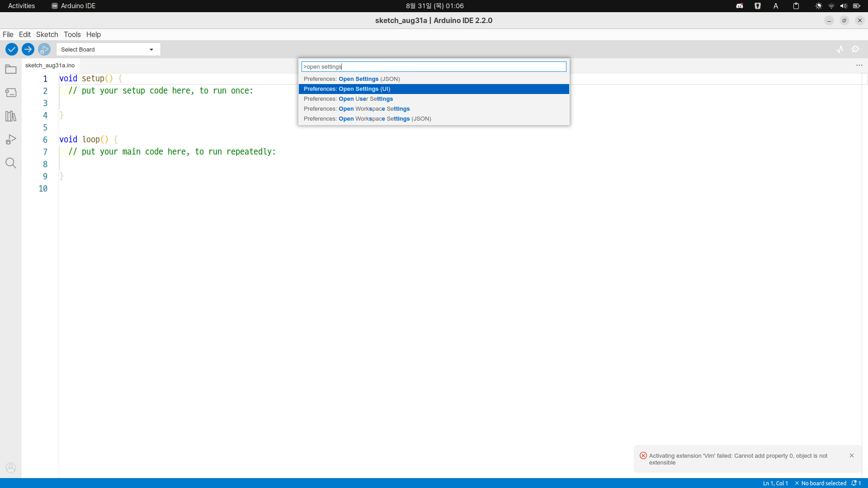The height and width of the screenshot is (488, 868).
Task: Click the Upload arrow button
Action: coord(28,49)
